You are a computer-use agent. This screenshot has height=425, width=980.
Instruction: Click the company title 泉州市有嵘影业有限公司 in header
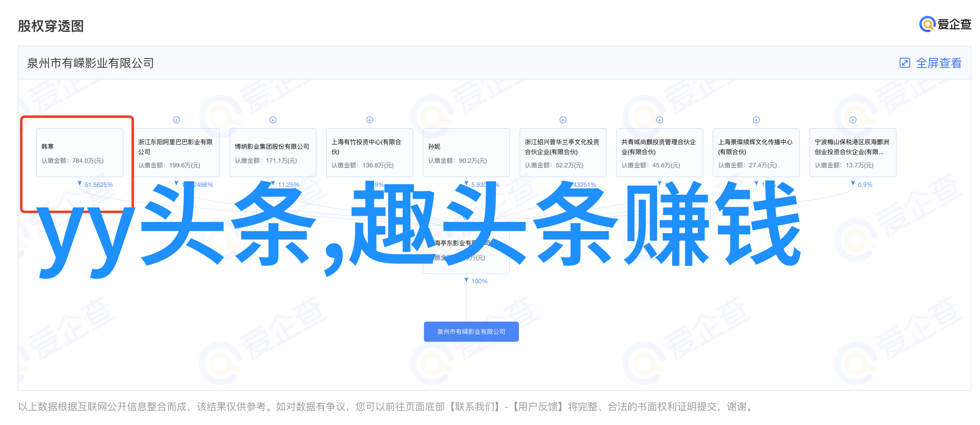pyautogui.click(x=91, y=63)
